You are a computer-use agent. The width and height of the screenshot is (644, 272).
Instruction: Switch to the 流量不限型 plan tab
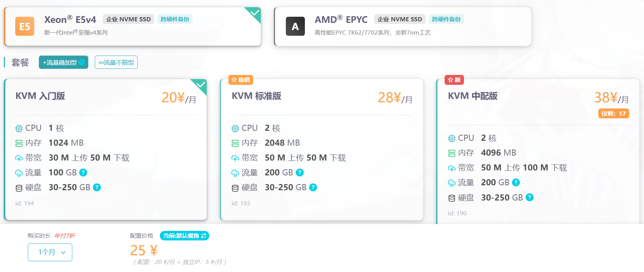pos(116,62)
